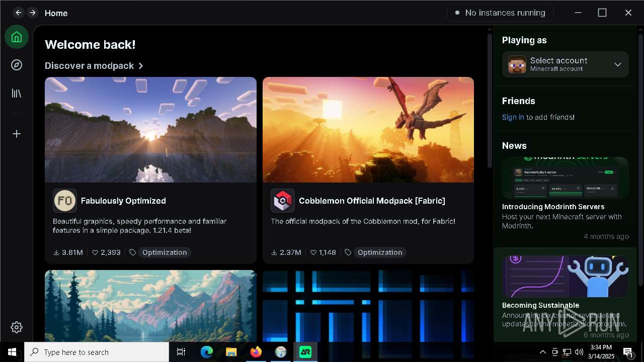Screen dimensions: 644x362
Task: Open Becoming Sustainable news headline
Action: (x=540, y=305)
